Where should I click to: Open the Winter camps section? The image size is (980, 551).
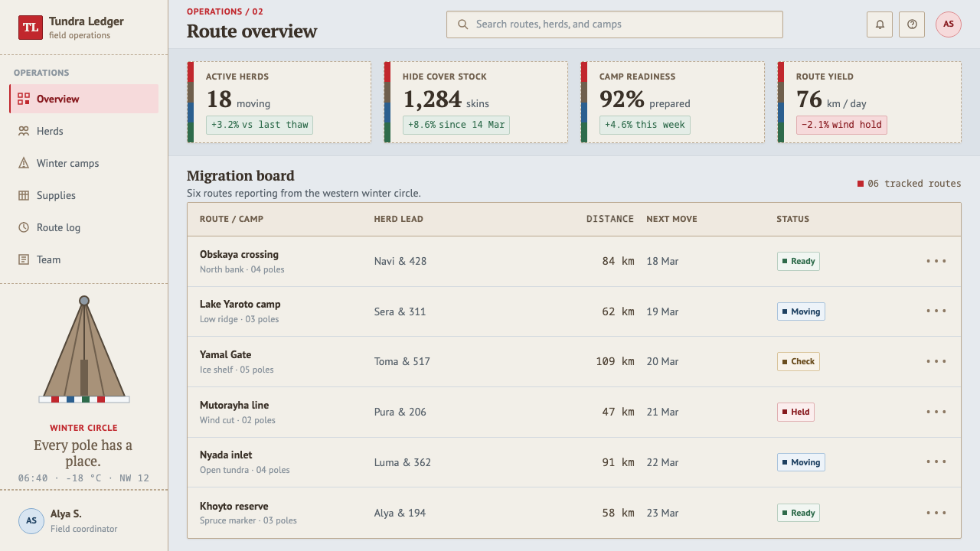point(84,163)
